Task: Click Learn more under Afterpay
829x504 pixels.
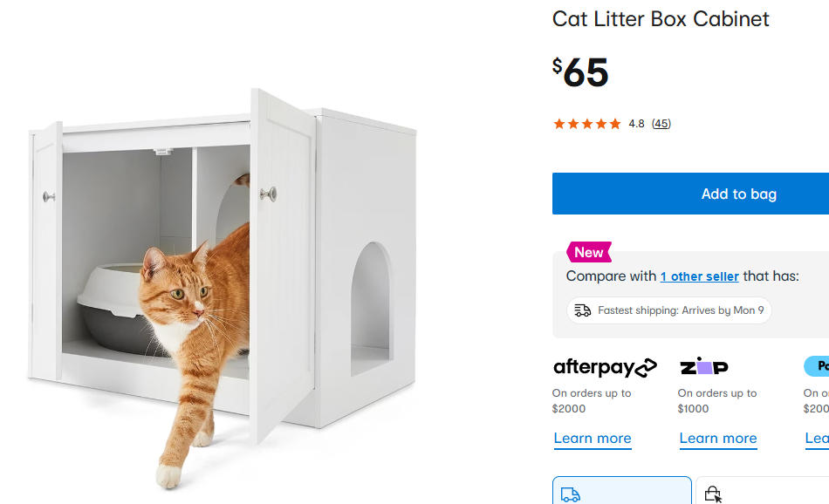Action: click(593, 439)
